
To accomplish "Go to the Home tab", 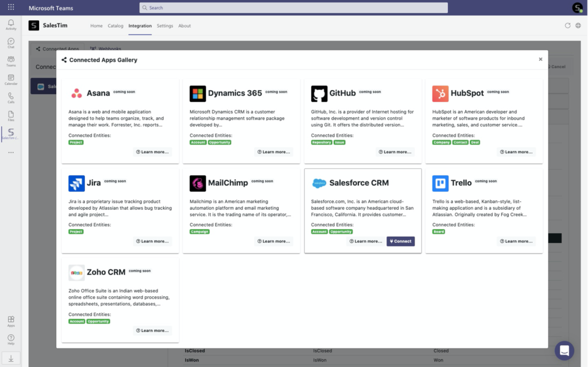I will 96,26.
